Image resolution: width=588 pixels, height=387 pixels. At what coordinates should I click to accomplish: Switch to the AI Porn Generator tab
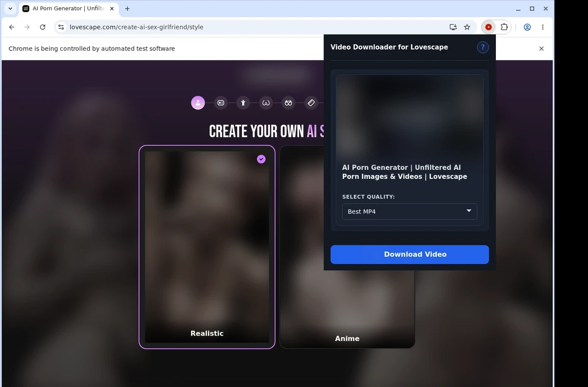click(68, 8)
